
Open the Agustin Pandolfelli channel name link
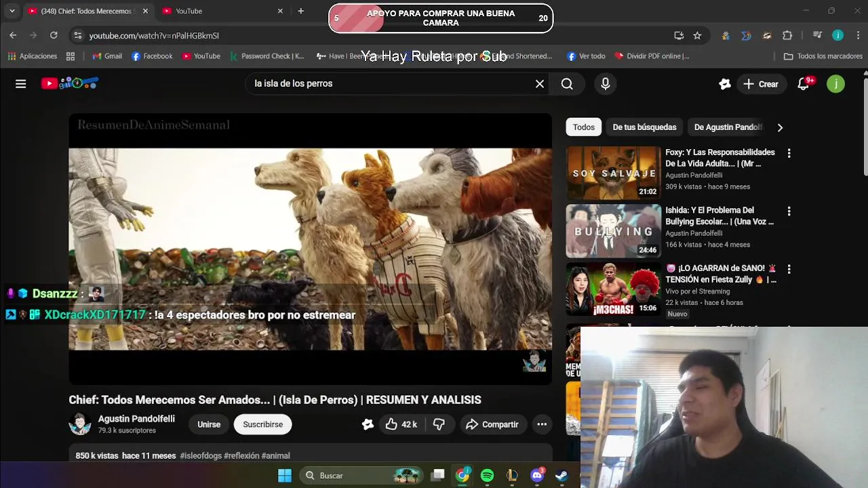(x=136, y=419)
